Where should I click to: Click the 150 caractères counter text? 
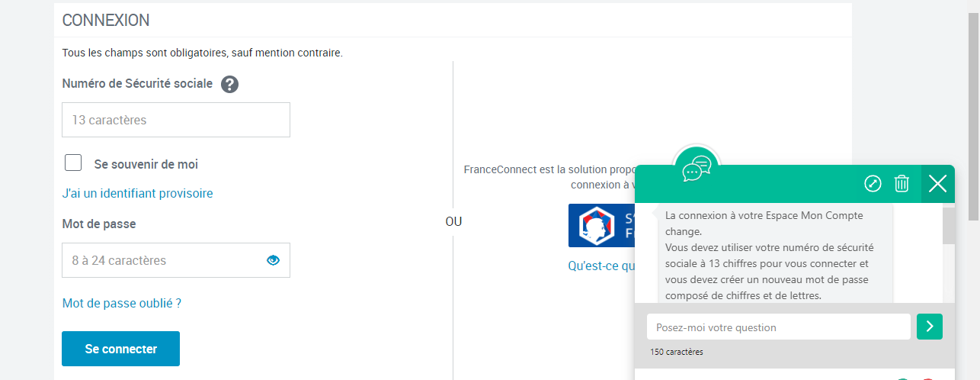pos(677,352)
